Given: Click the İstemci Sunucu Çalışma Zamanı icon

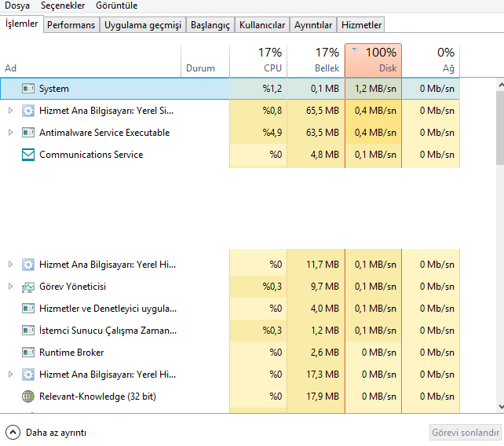Looking at the screenshot, I should pyautogui.click(x=28, y=331).
